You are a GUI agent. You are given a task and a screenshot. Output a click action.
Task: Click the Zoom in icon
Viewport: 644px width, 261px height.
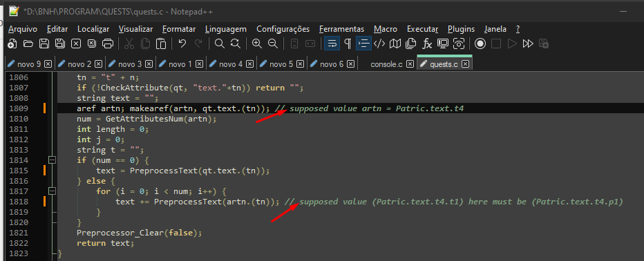[256, 43]
